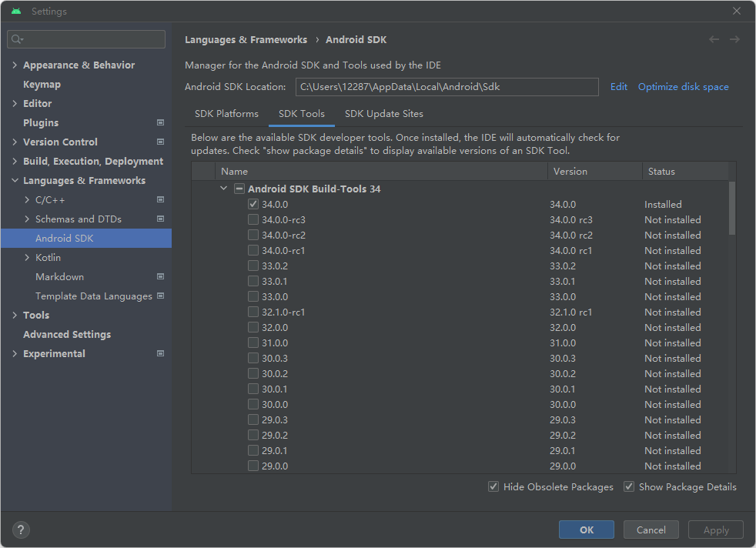Screen dimensions: 756x548
Task: Expand Appearance & Behavior section
Action: pos(15,65)
